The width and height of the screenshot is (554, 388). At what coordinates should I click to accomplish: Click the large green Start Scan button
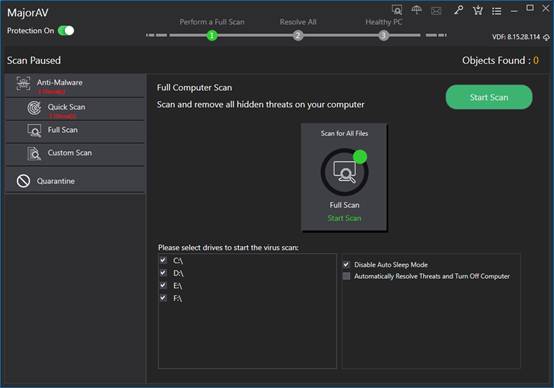point(489,97)
